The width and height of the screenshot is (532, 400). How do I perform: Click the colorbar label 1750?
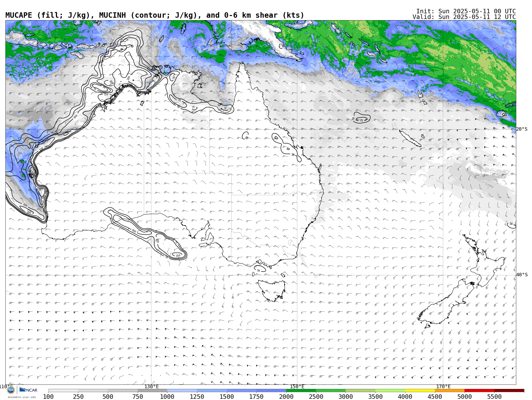[256, 397]
